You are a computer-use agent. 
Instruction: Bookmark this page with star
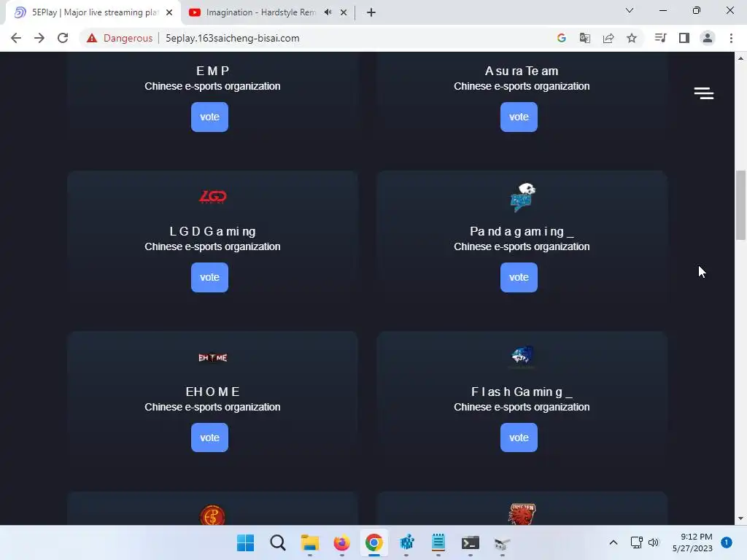(x=632, y=38)
